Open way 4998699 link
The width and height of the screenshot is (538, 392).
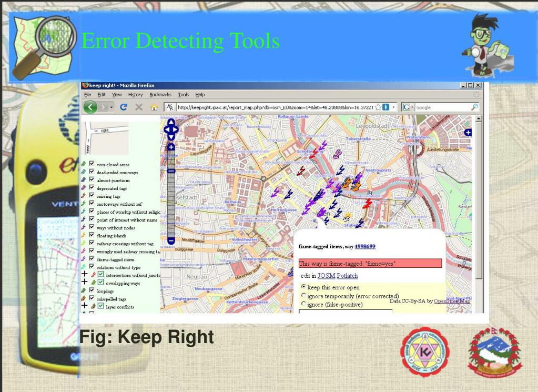tap(365, 246)
